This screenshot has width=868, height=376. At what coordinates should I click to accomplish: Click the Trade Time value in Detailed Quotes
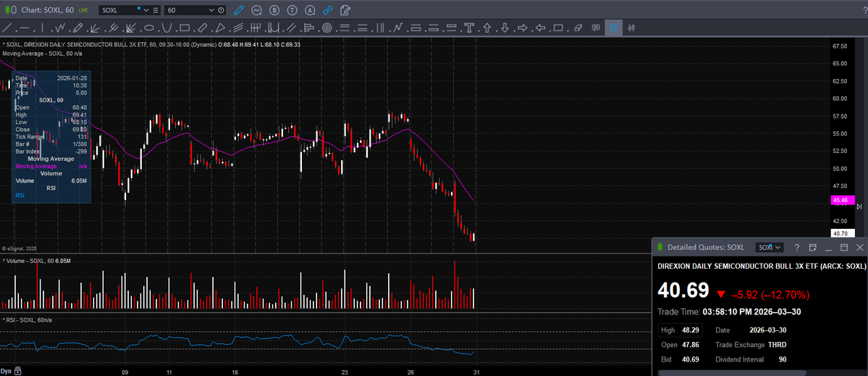pyautogui.click(x=751, y=312)
